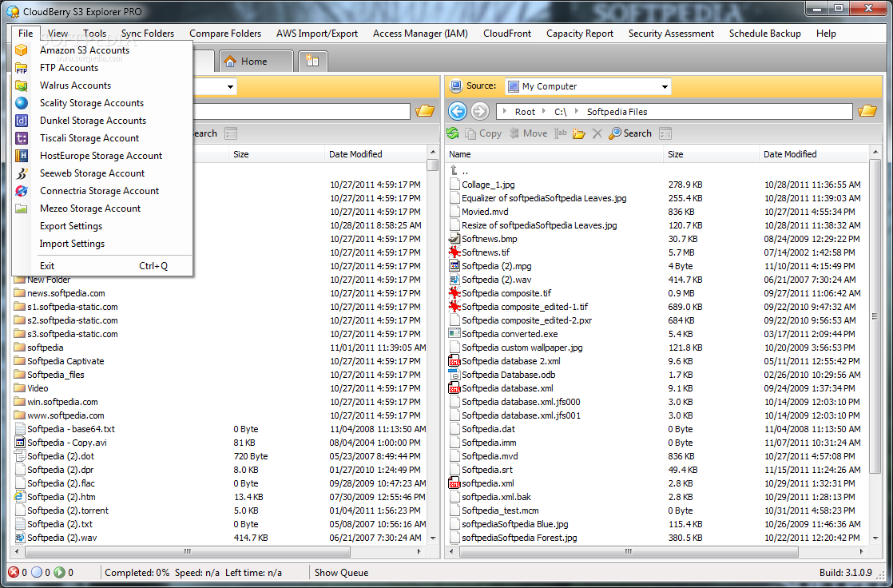
Task: Open the CloudFront menu
Action: 507,34
